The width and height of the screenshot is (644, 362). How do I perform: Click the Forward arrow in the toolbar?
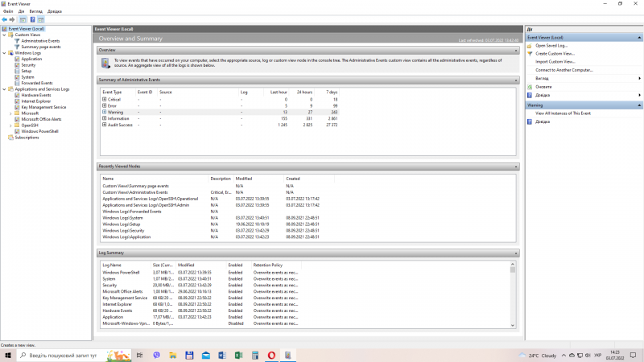point(13,19)
